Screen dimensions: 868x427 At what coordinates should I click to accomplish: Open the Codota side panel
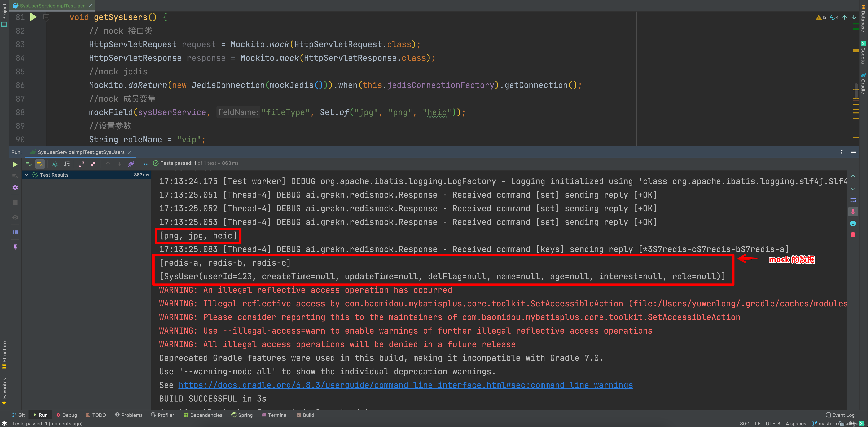(864, 52)
